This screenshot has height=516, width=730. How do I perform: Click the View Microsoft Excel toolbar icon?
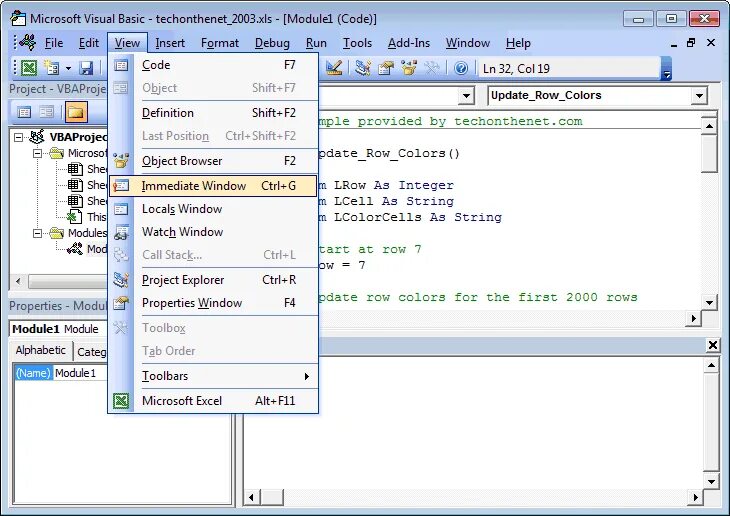(x=29, y=68)
